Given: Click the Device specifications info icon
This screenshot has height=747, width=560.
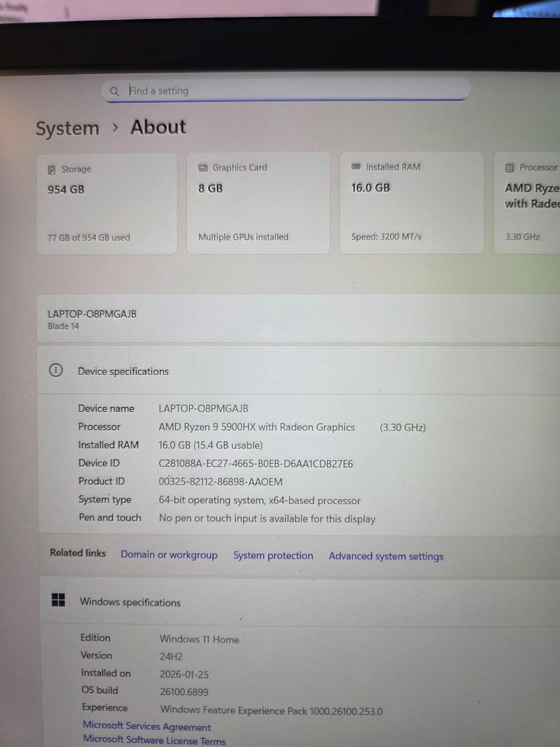Looking at the screenshot, I should click(x=56, y=371).
